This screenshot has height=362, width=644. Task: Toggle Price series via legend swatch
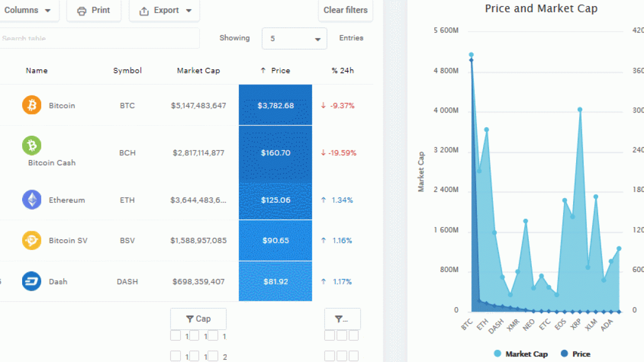564,354
